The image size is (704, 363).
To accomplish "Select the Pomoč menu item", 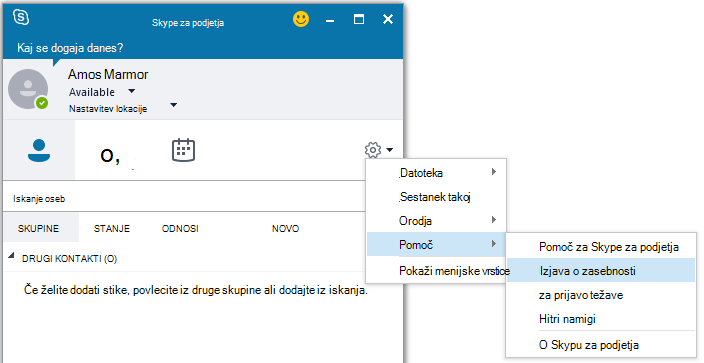I will (x=436, y=244).
